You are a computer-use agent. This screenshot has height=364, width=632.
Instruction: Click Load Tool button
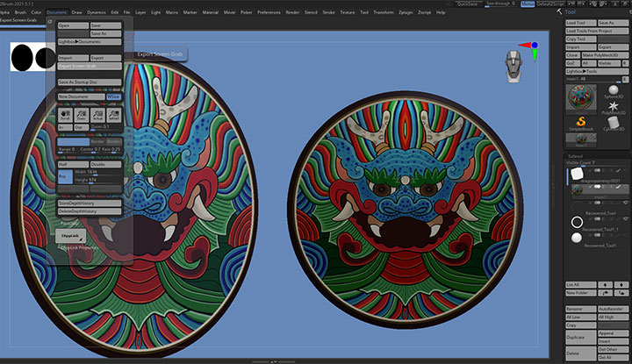580,23
